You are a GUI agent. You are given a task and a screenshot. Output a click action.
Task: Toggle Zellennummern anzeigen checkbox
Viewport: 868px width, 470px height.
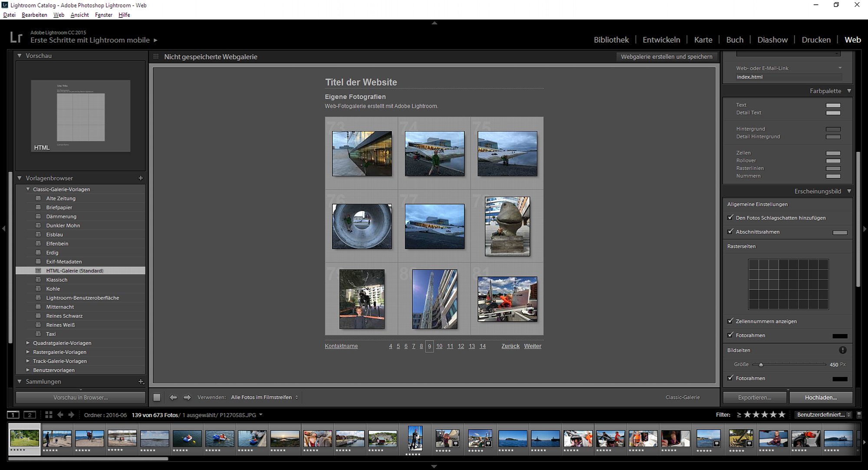730,321
